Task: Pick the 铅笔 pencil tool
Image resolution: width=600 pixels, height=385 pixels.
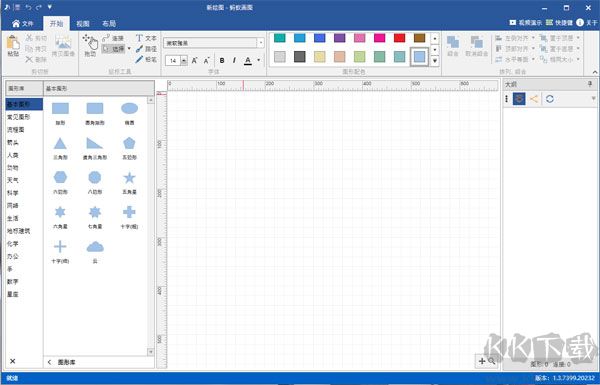Action: [x=146, y=59]
